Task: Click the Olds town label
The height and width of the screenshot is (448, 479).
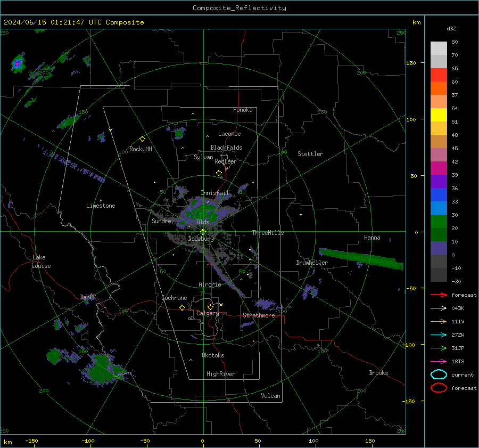Action: [x=203, y=222]
